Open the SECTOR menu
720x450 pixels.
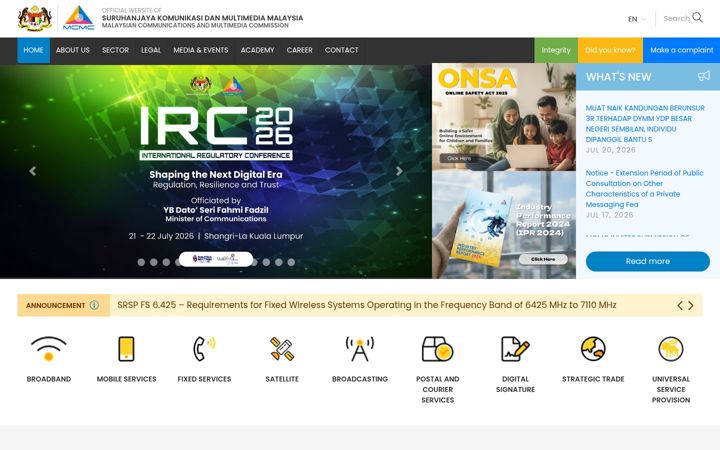(115, 50)
